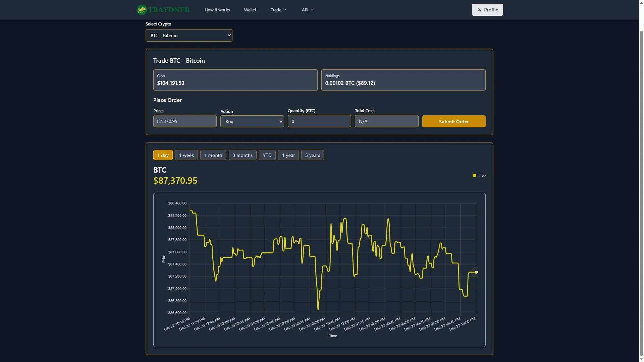Click the $86,600.00 y-axis label
The width and height of the screenshot is (644, 362).
coord(177,313)
